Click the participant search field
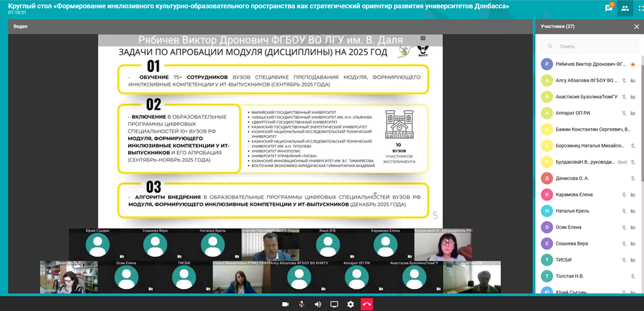Image resolution: width=644 pixels, height=311 pixels. [589, 47]
